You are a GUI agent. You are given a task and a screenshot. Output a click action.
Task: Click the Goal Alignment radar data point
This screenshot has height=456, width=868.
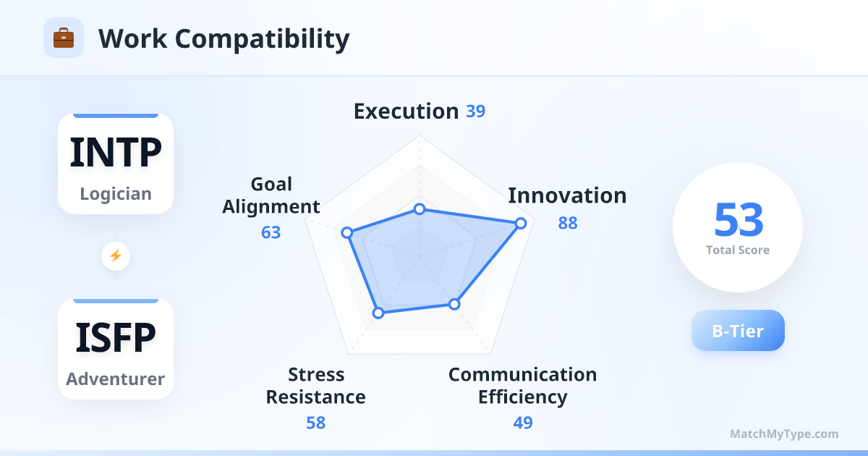tap(347, 232)
